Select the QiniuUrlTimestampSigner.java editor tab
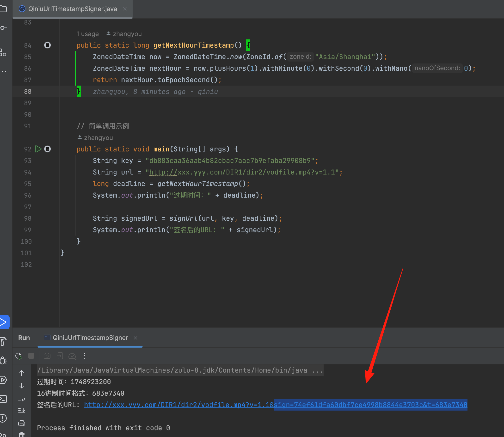 click(72, 9)
